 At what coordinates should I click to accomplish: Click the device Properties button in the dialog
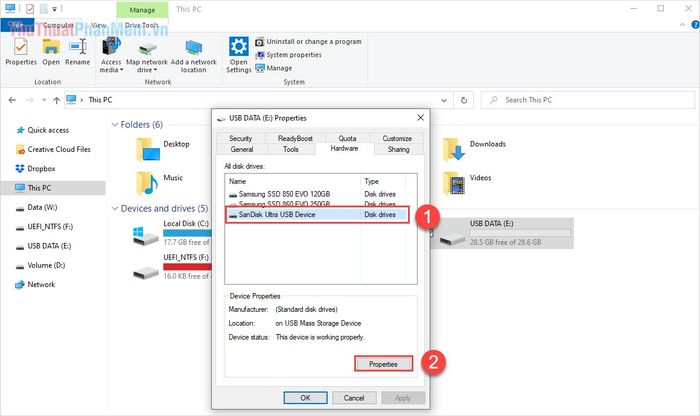click(383, 364)
